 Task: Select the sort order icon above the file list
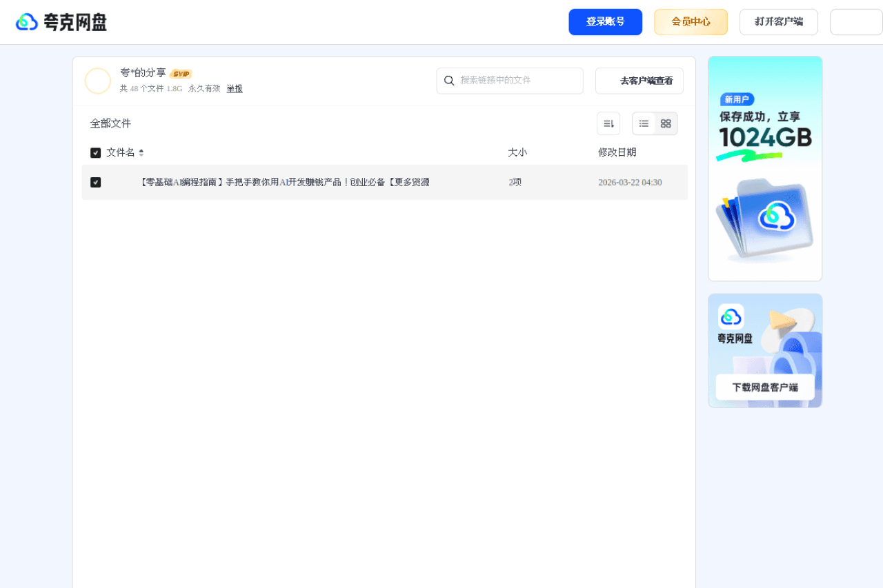pos(608,123)
